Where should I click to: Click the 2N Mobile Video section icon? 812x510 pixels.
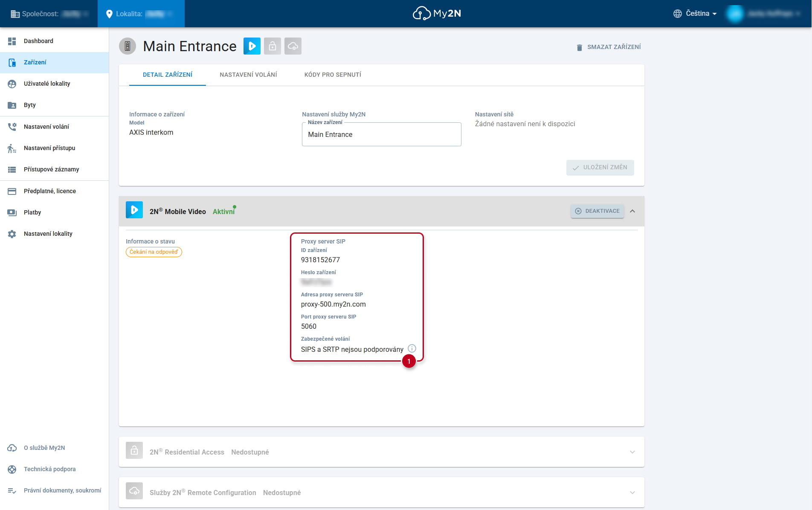pyautogui.click(x=134, y=210)
